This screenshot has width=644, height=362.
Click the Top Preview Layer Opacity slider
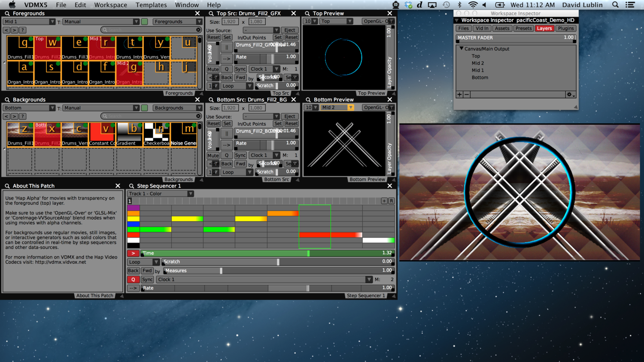point(389,57)
